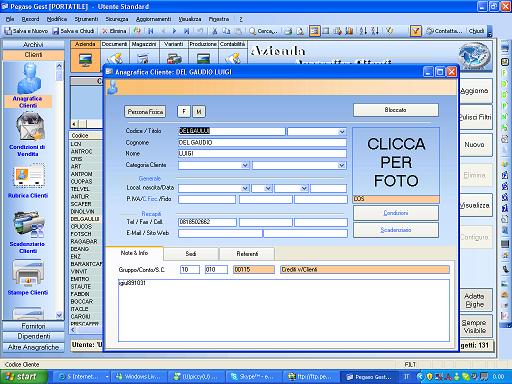Open the Record menu
This screenshot has width=512, height=384.
[30, 19]
